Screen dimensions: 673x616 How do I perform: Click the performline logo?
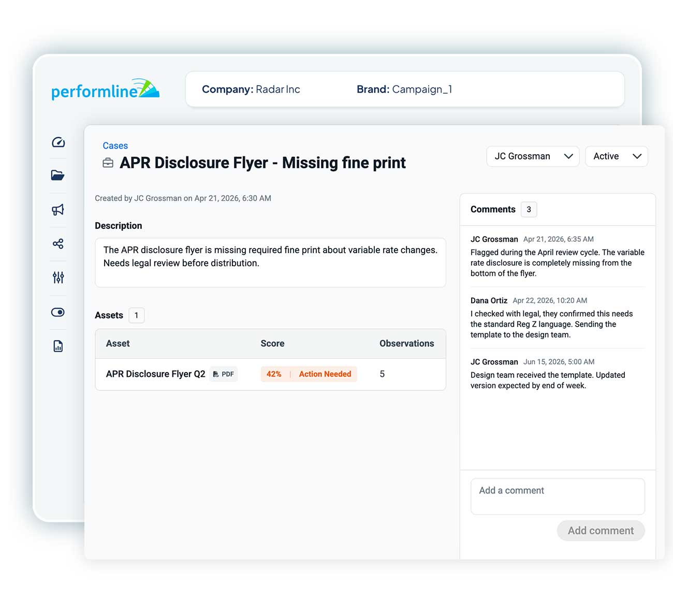(106, 89)
